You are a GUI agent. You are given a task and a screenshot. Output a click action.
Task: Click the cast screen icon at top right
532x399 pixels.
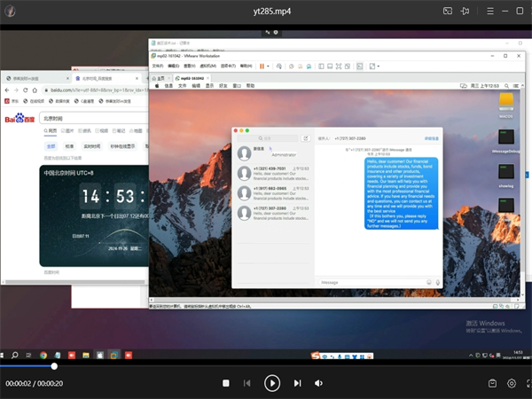(448, 12)
